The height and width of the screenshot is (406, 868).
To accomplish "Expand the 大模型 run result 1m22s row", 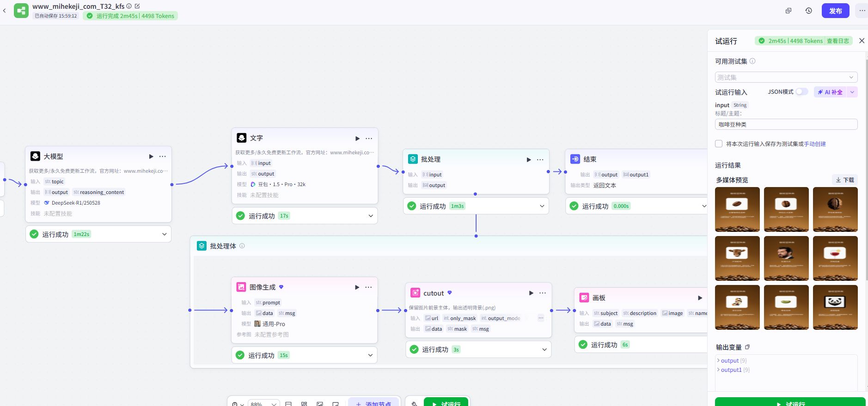I will click(x=164, y=234).
